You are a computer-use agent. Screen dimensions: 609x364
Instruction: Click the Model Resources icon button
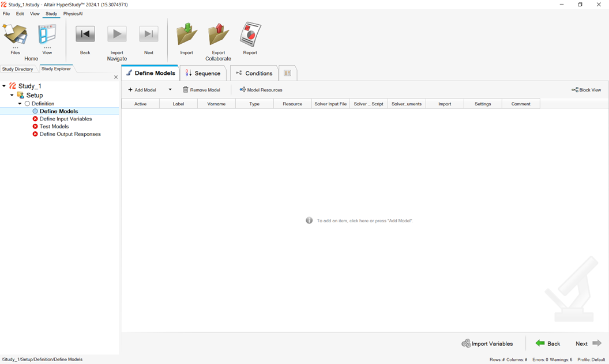242,90
